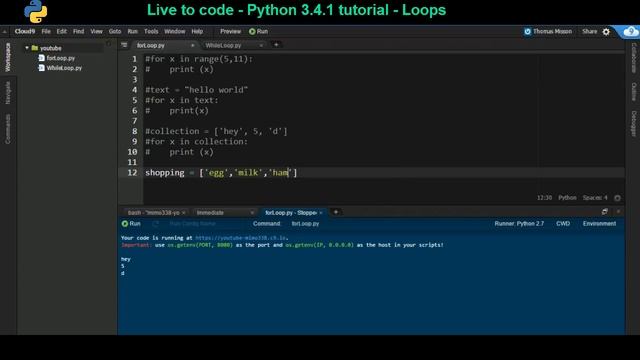Close the forLoop.py editor tab
Screen dimensions: 640x360
[x=192, y=45]
